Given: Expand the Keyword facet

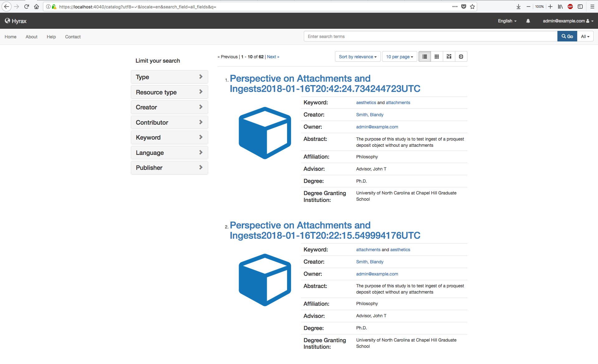Looking at the screenshot, I should click(169, 137).
